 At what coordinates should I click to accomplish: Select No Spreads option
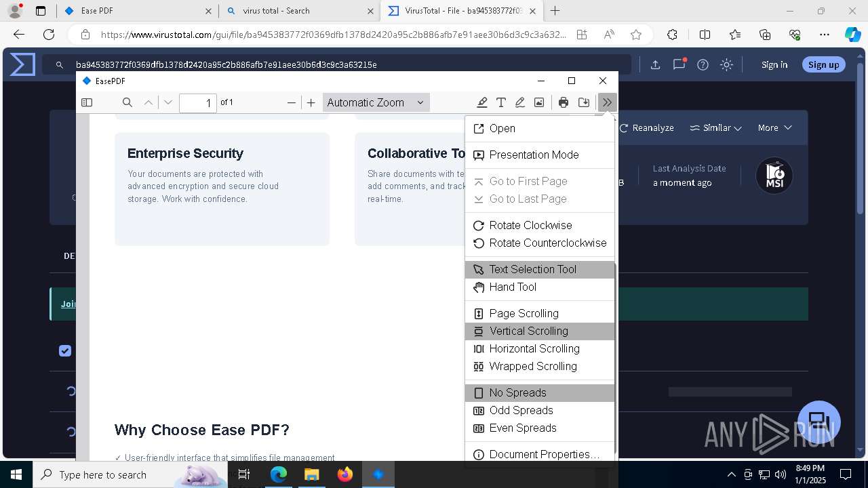click(540, 392)
